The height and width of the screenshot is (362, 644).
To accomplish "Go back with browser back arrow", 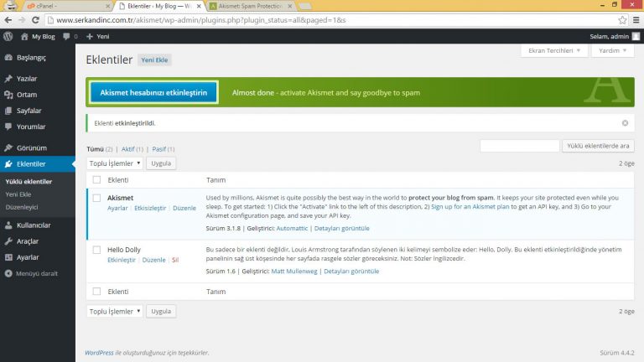I will click(x=8, y=20).
